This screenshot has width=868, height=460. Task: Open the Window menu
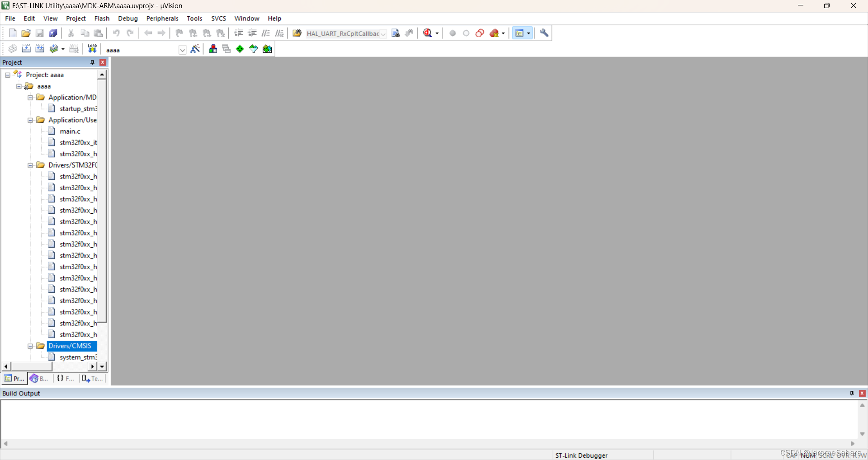tap(247, 19)
